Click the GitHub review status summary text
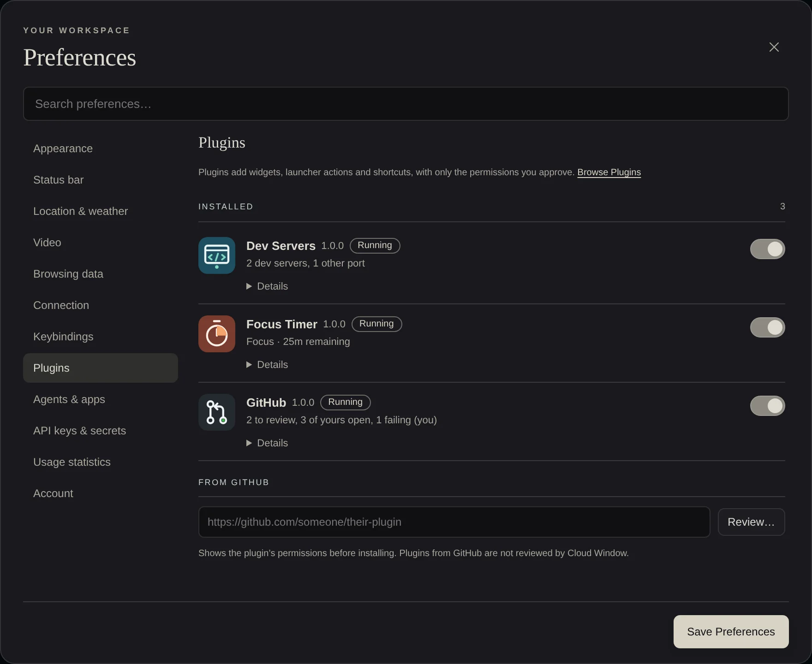 point(341,420)
